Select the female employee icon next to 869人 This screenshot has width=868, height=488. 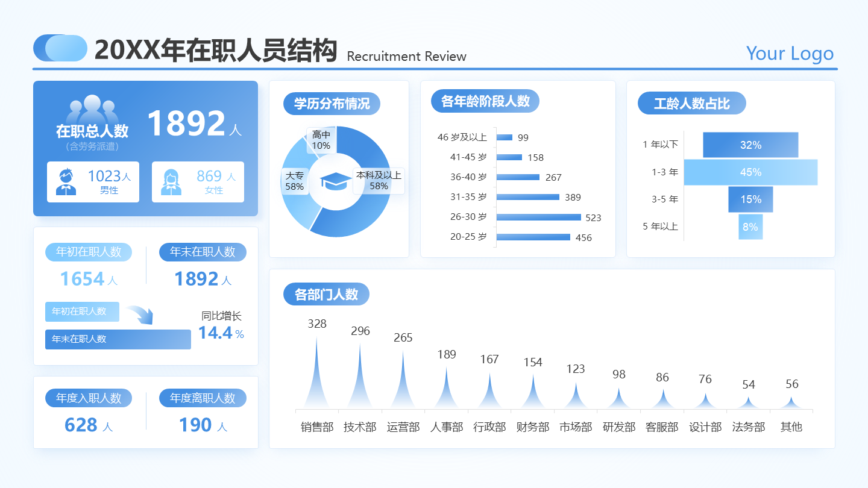(x=171, y=182)
